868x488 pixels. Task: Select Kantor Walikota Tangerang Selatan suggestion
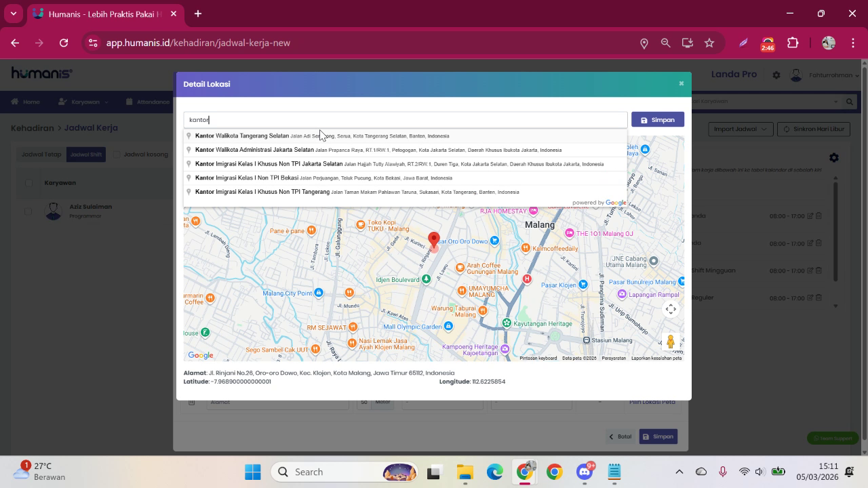pyautogui.click(x=406, y=136)
